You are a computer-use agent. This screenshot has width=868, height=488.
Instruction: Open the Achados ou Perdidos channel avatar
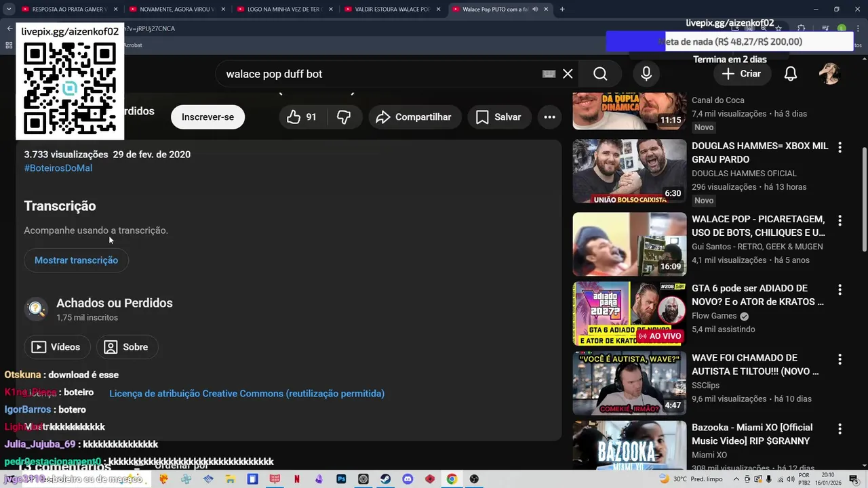(36, 309)
